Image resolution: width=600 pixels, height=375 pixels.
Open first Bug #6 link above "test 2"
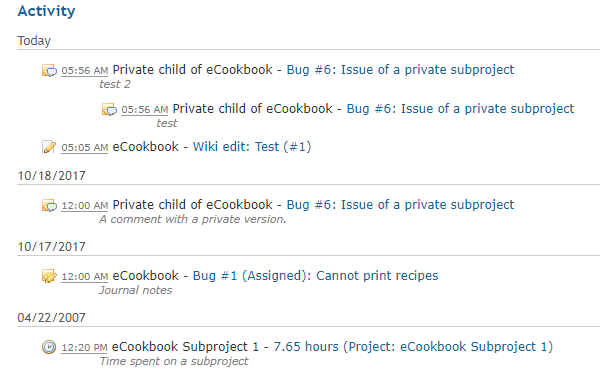400,70
